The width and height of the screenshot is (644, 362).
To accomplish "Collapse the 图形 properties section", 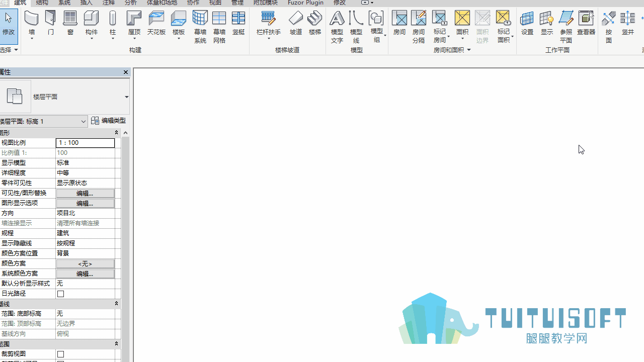I will coord(116,133).
